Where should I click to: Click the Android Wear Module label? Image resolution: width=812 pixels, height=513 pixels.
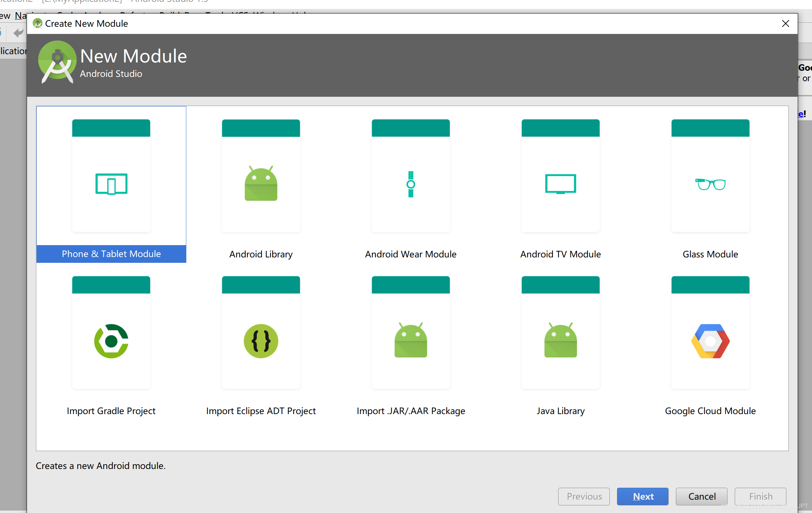(411, 254)
